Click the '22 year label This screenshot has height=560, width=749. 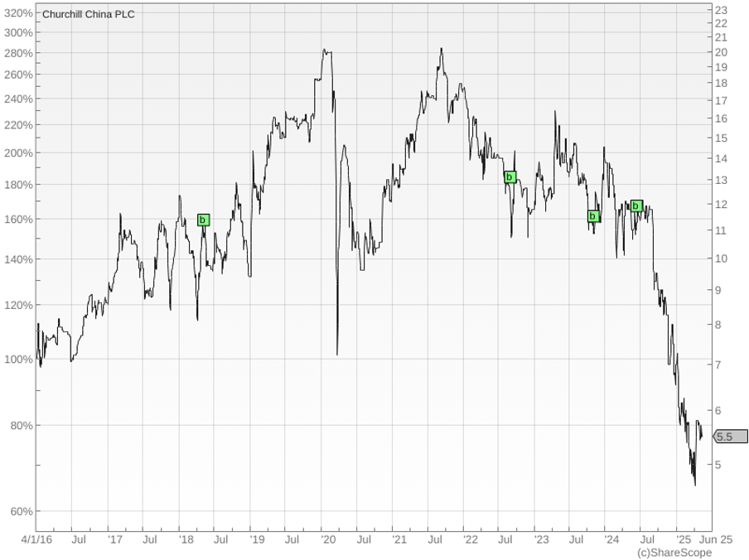(471, 539)
